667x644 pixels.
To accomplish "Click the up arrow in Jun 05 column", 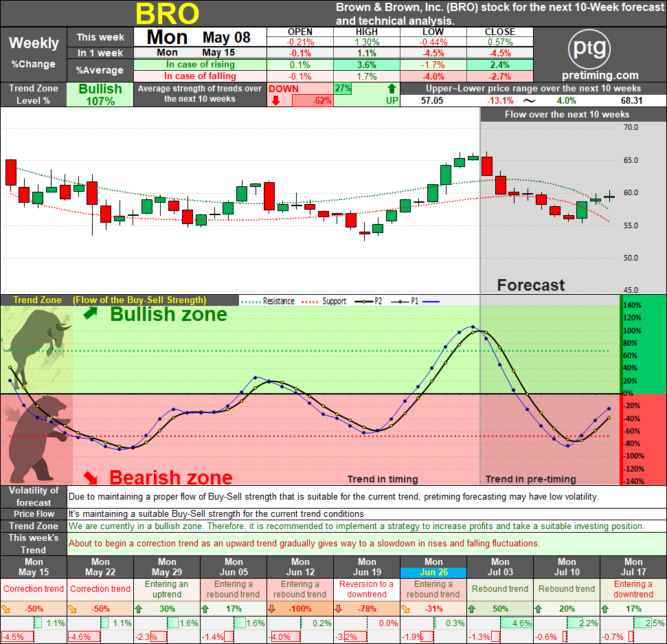I will (x=205, y=609).
